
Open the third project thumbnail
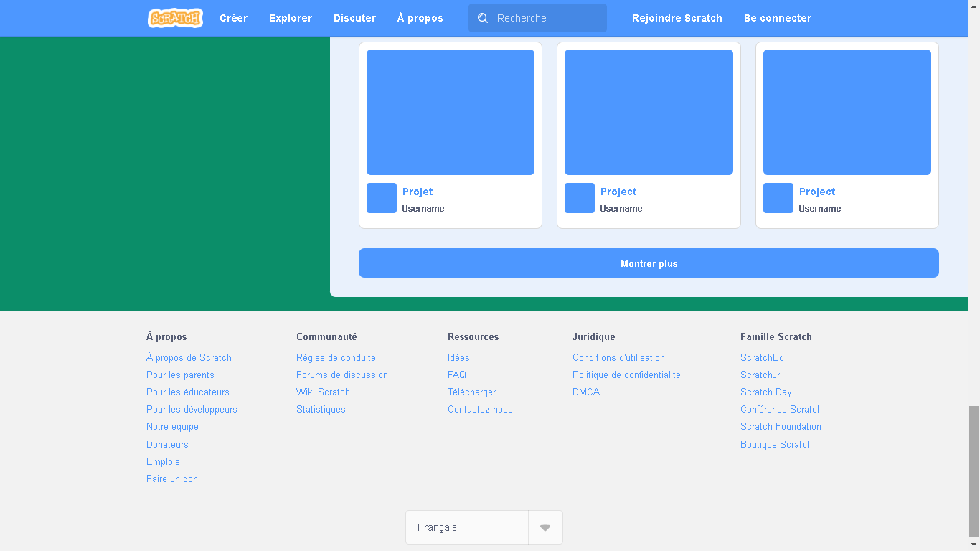pyautogui.click(x=847, y=112)
